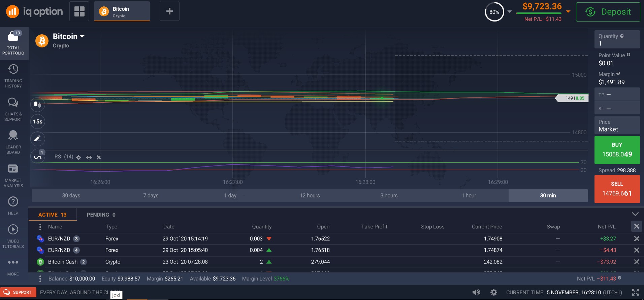This screenshot has height=300, width=644.
Task: Mute sounds using the speaker icon
Action: [476, 292]
